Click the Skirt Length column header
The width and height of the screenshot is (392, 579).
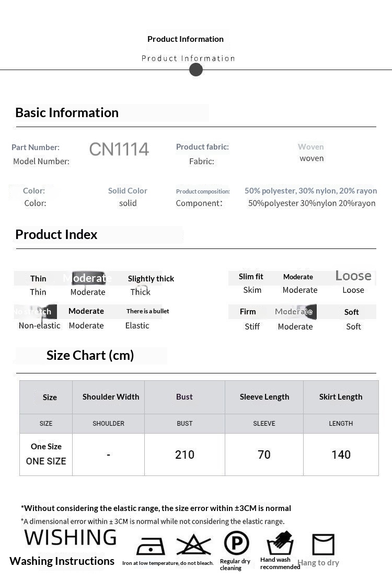[x=341, y=397]
